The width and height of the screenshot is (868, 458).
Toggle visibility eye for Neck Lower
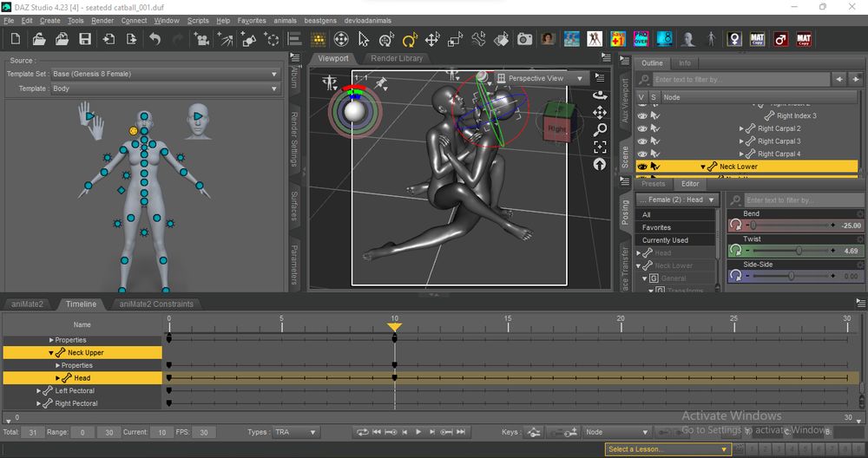click(x=642, y=167)
